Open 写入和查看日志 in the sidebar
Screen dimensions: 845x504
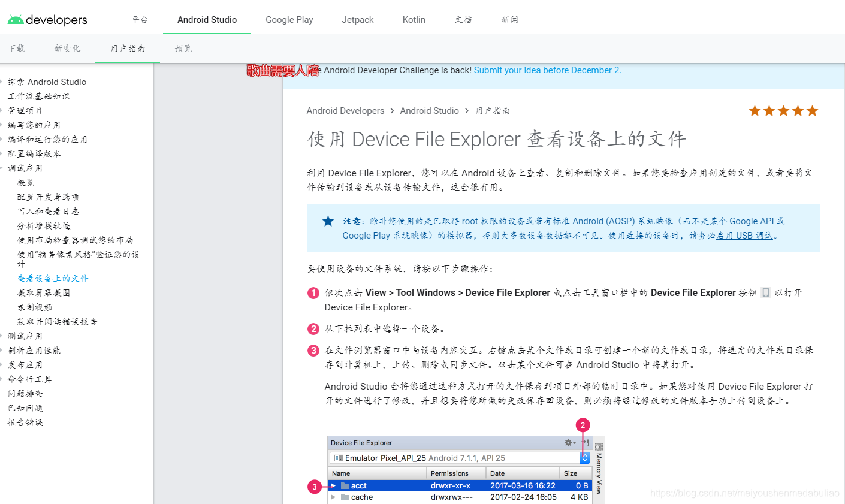tap(48, 212)
